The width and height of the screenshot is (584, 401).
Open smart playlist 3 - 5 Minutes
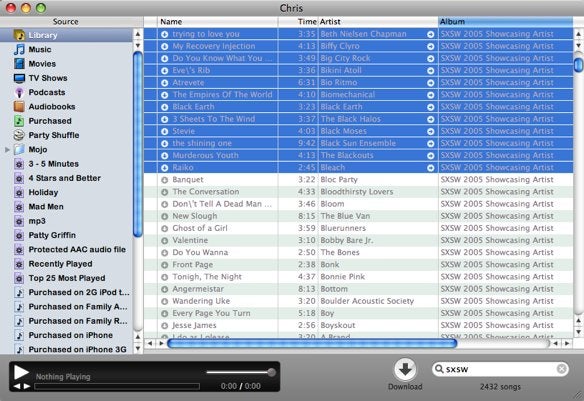pyautogui.click(x=19, y=164)
